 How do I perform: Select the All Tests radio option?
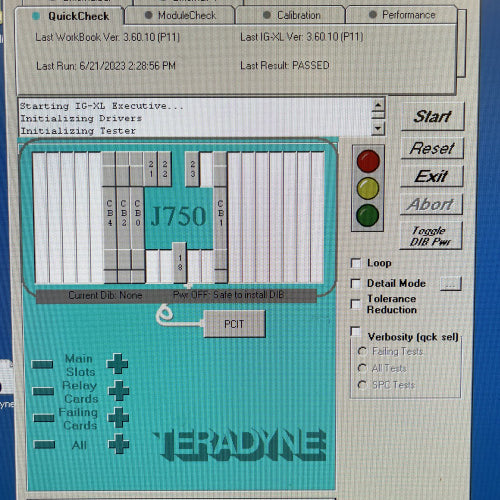click(x=362, y=368)
